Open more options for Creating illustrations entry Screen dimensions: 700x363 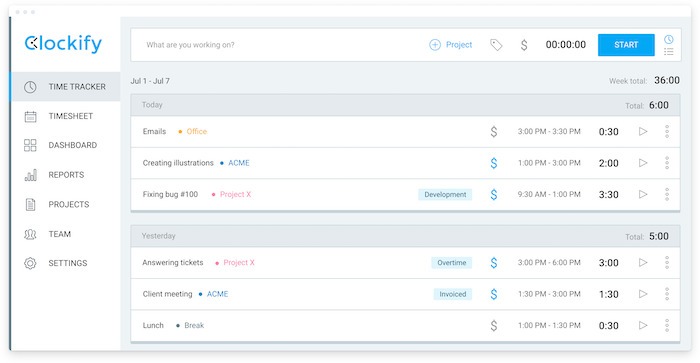pos(667,163)
